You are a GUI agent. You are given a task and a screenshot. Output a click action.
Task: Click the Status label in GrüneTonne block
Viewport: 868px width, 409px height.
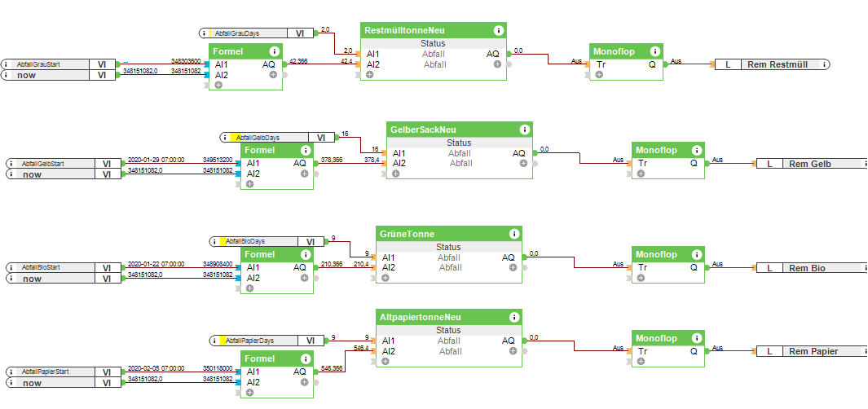(448, 247)
